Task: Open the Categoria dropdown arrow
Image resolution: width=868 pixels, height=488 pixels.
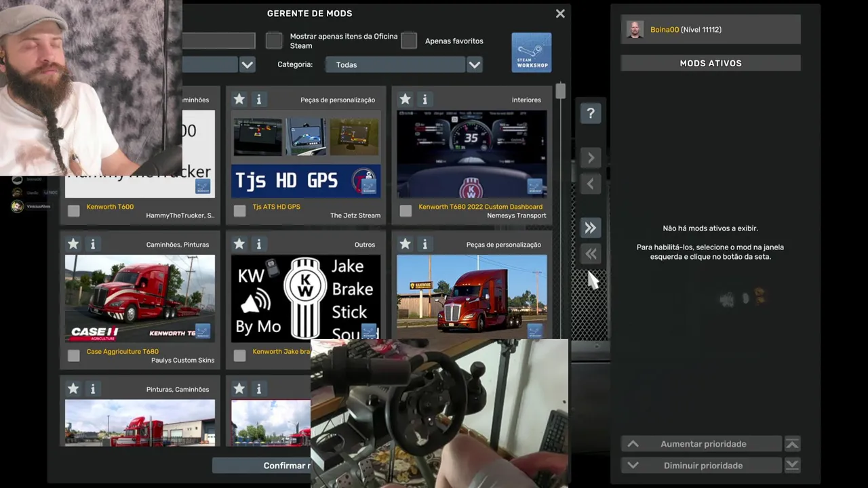Action: (x=475, y=65)
